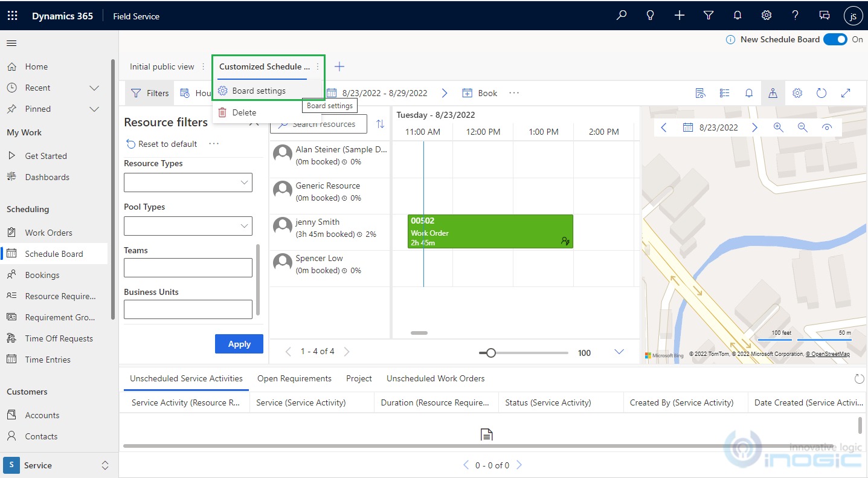Open the notifications bell in header

(738, 16)
